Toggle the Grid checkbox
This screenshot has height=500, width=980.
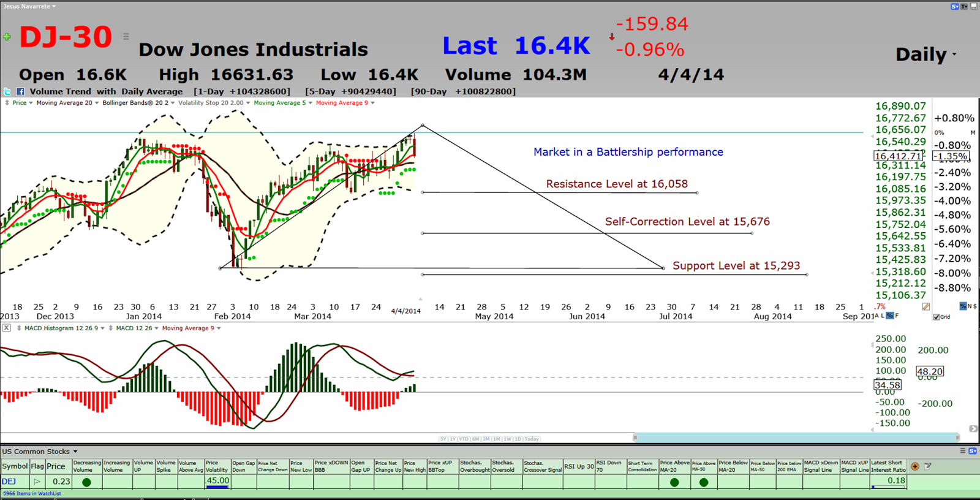[x=936, y=317]
